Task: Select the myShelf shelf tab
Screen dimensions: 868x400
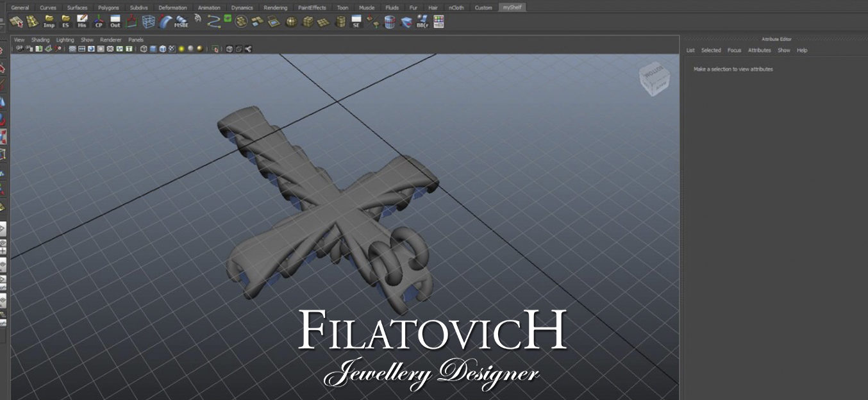Action: click(x=512, y=8)
